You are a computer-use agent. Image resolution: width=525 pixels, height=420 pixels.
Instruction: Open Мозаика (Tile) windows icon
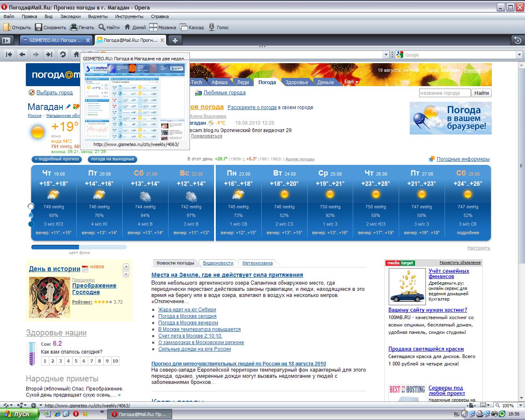coord(153,27)
